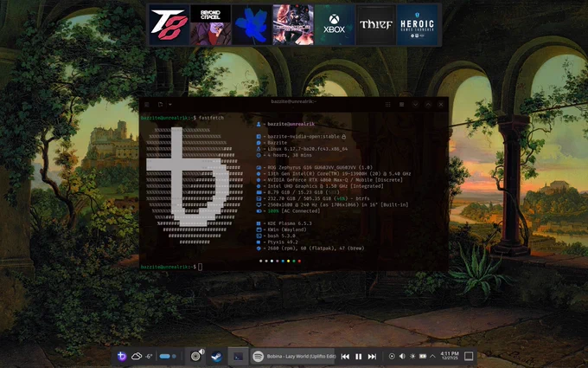Click the 4 hours, 38 mins uptime line
Viewport: 588px width, 368px height.
pyautogui.click(x=284, y=155)
